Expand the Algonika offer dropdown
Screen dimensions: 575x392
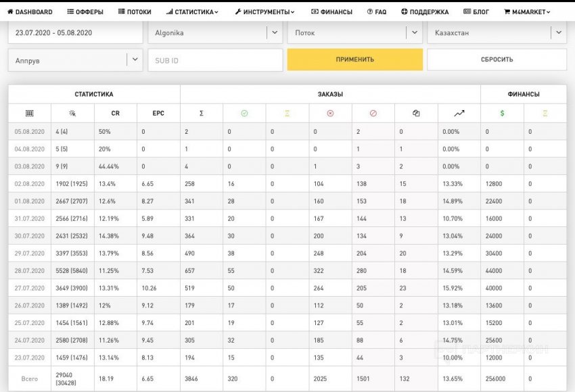point(274,32)
